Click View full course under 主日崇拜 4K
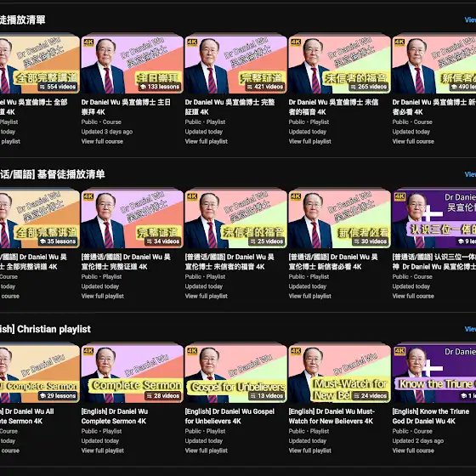The image size is (476, 476). (102, 141)
